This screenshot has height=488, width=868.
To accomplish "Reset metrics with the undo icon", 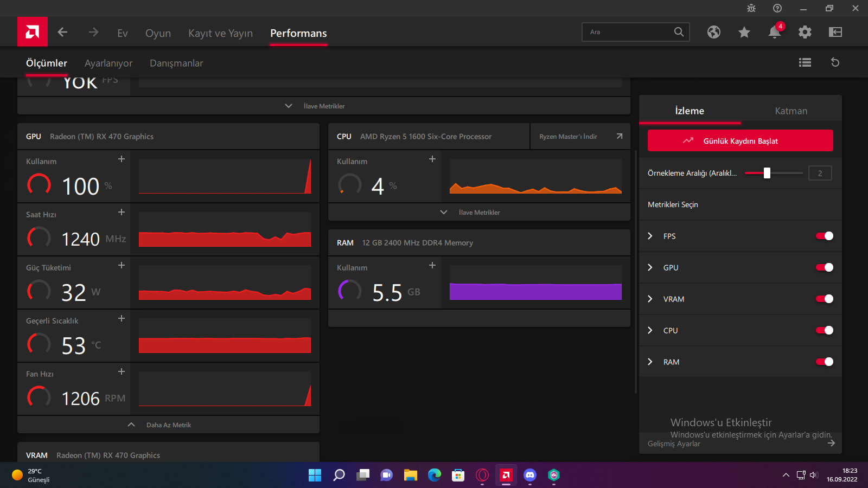I will 835,62.
